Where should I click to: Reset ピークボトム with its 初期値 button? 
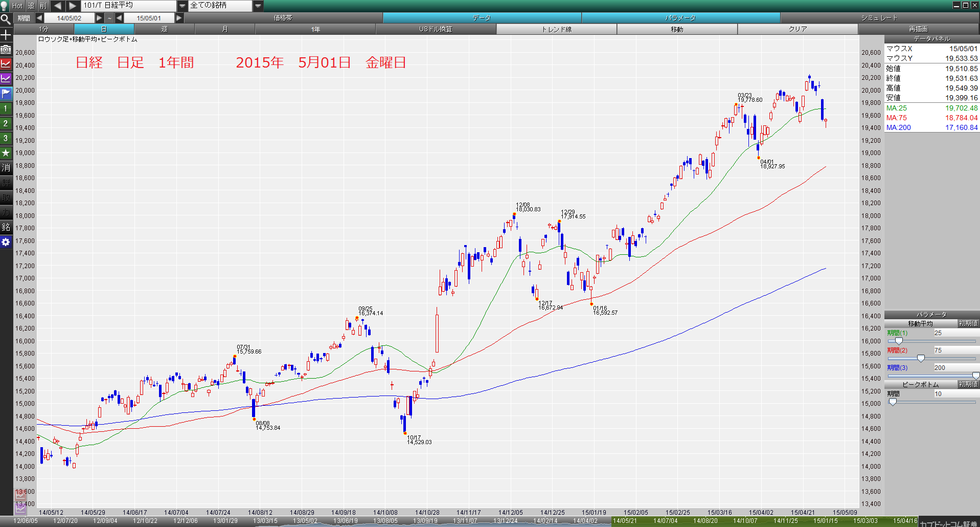[x=969, y=384]
